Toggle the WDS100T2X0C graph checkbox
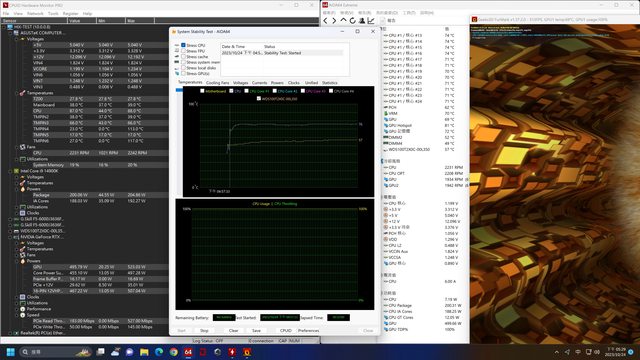 pyautogui.click(x=259, y=98)
